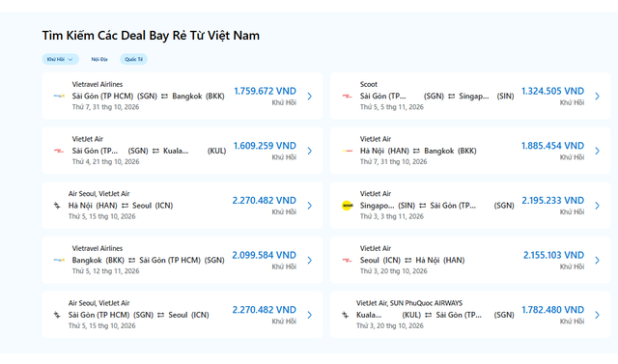This screenshot has height=364, width=618.
Task: Click round-trip arrows icon between Sài Gòn and Bangkok
Action: coord(164,97)
